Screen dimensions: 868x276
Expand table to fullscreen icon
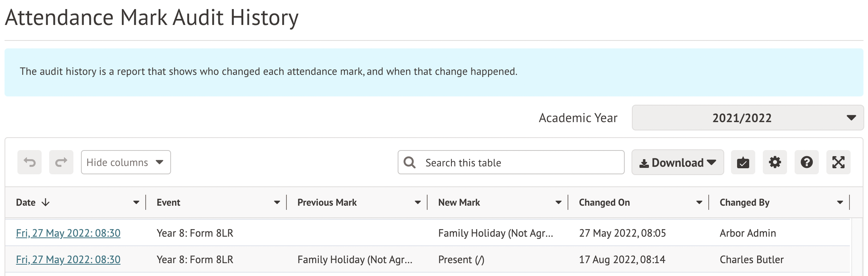point(838,163)
